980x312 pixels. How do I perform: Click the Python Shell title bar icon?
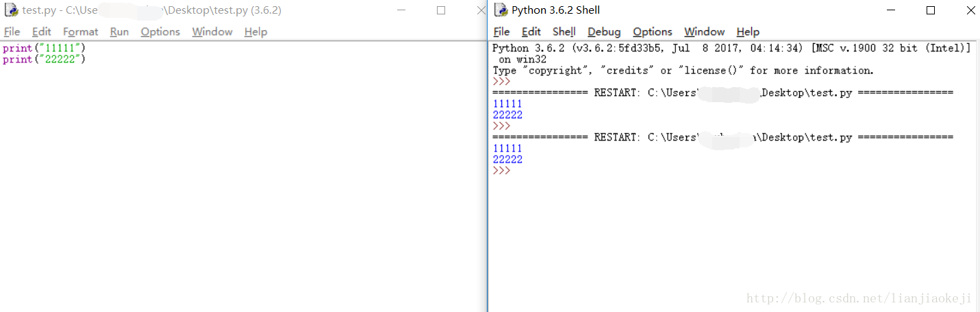pyautogui.click(x=501, y=10)
